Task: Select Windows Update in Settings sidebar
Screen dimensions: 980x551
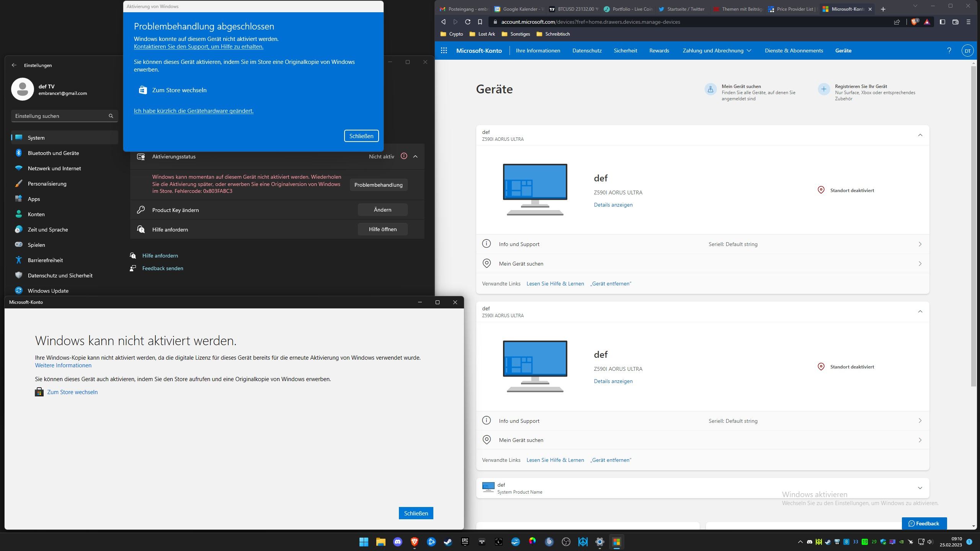Action: tap(64, 291)
